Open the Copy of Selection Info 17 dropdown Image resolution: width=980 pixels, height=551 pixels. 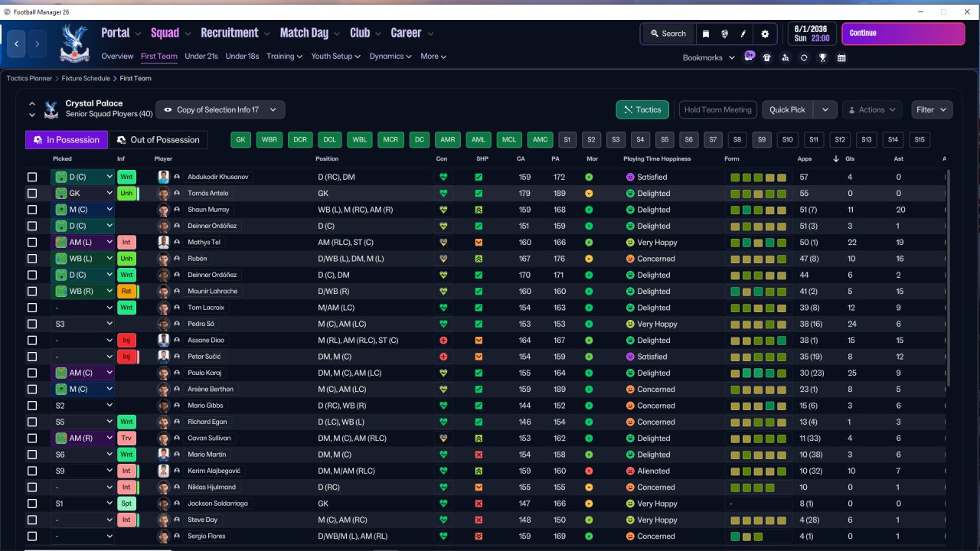pos(220,109)
